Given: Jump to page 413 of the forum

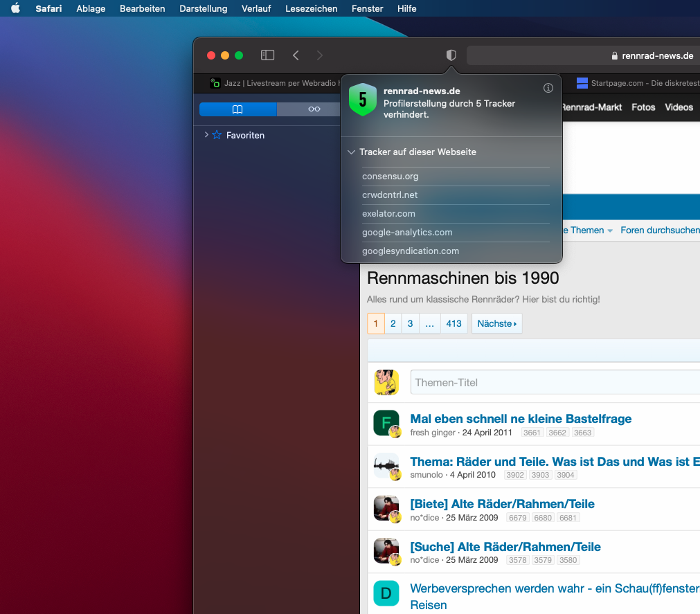Looking at the screenshot, I should tap(454, 323).
